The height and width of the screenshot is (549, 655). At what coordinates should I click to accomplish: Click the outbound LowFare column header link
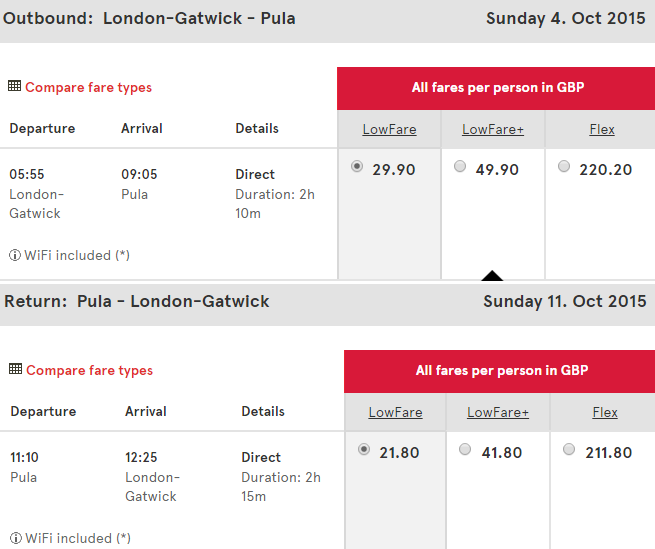pyautogui.click(x=389, y=130)
